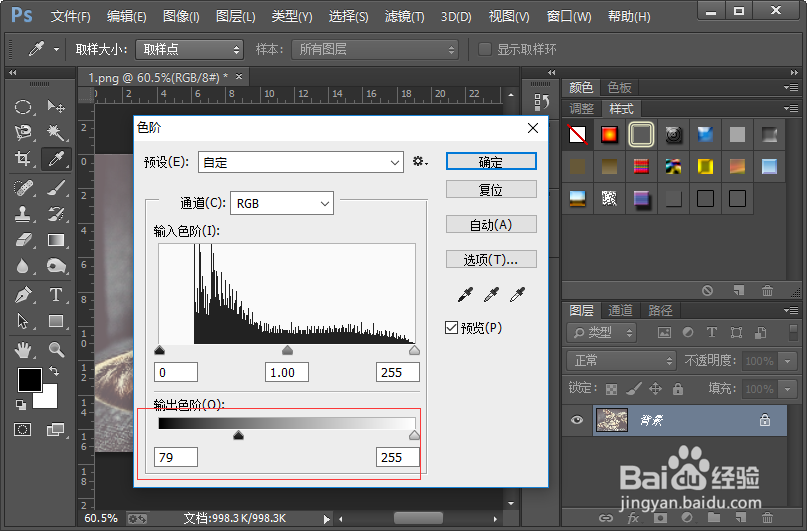Select the Pen tool
Viewport: 807px width, 531px height.
point(23,295)
